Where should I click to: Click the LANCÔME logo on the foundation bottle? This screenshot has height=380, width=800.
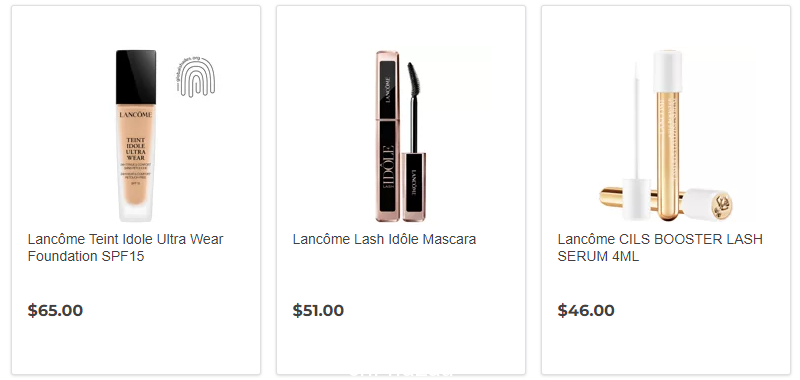click(x=136, y=115)
